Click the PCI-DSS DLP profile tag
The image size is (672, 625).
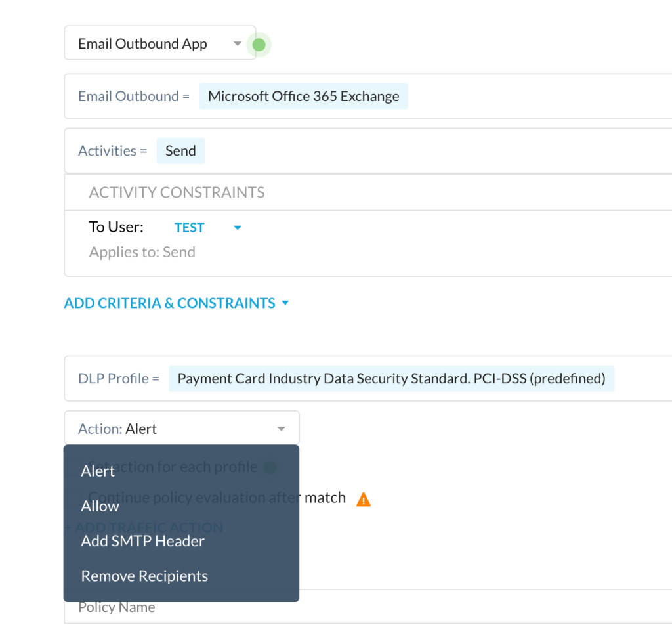391,379
